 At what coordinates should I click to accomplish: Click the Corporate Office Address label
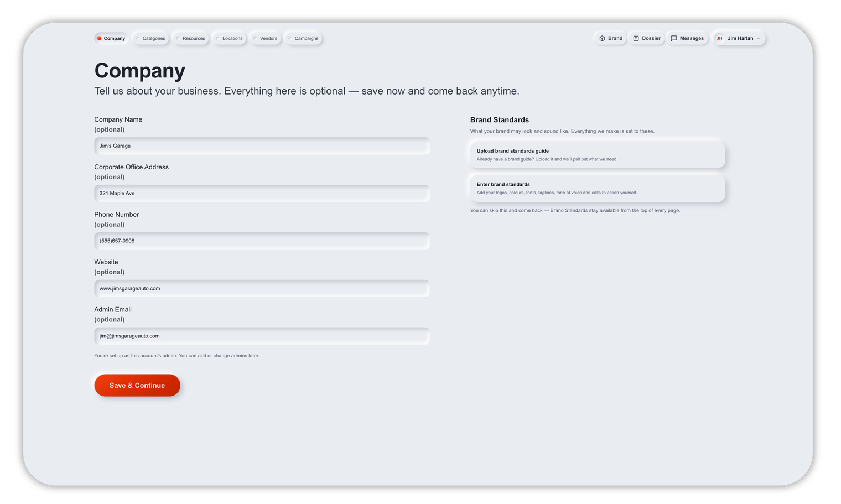click(x=132, y=168)
